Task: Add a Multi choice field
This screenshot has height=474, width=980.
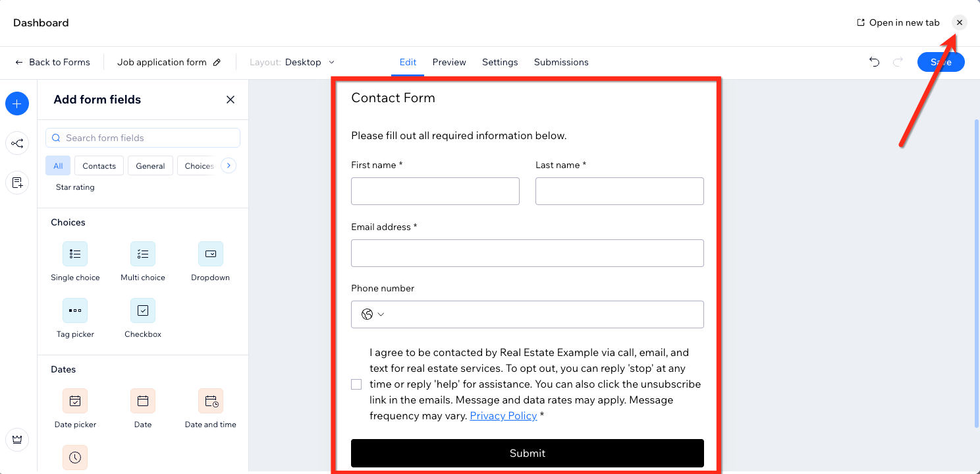Action: pyautogui.click(x=143, y=254)
